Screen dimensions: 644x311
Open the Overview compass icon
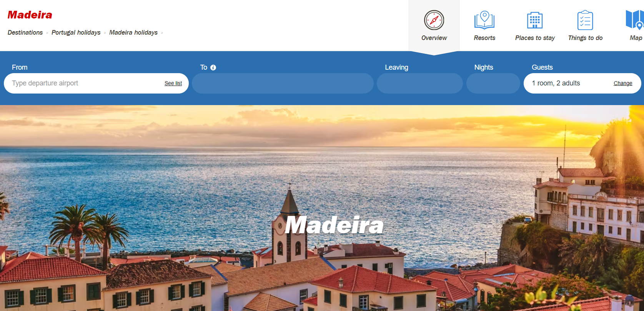(434, 20)
